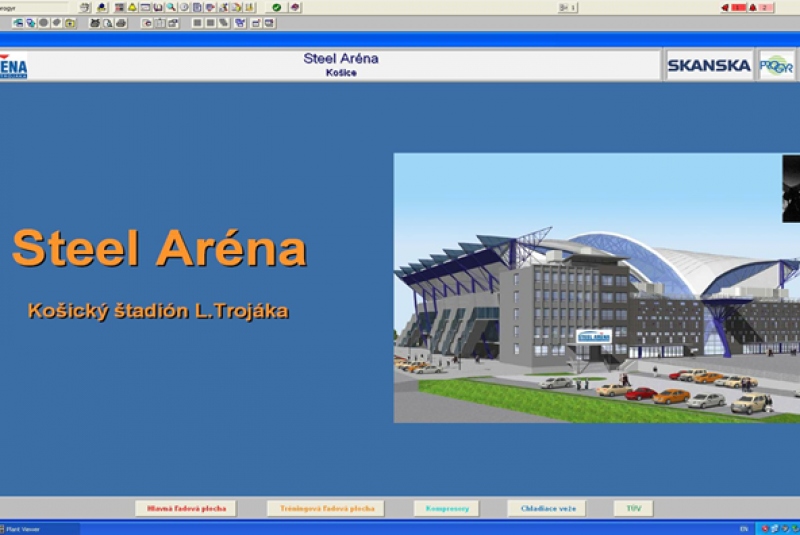
Task: Click the Plant Viewer taskbar button
Action: click(40, 529)
